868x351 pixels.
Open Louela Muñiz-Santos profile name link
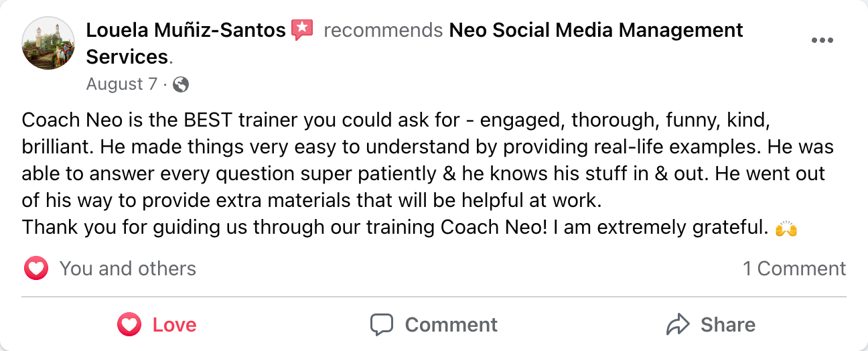(186, 30)
